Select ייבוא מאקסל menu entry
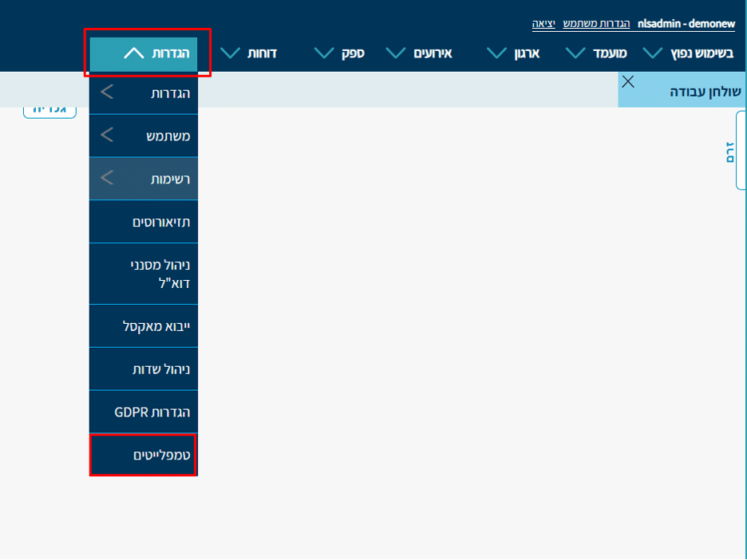 pyautogui.click(x=144, y=326)
